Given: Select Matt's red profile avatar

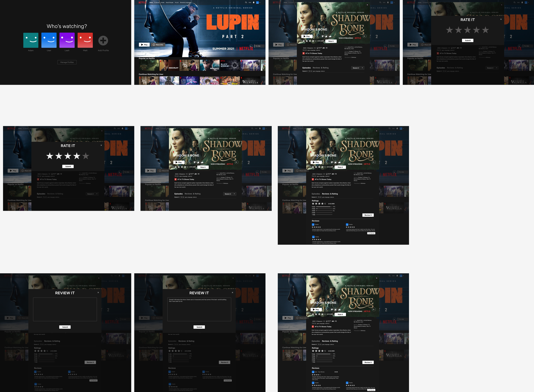Looking at the screenshot, I should point(85,40).
